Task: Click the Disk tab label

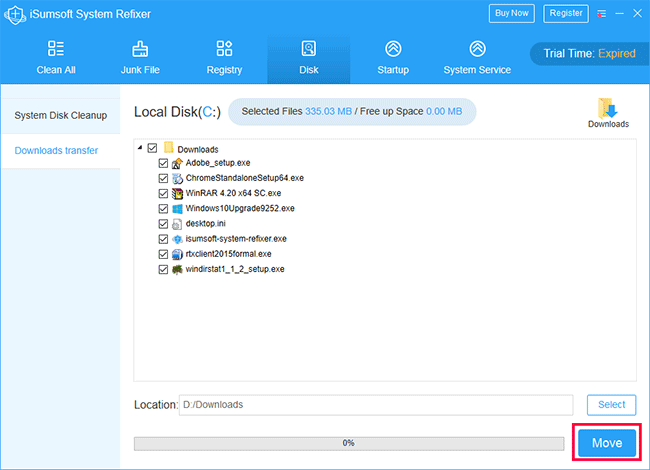Action: pos(309,70)
